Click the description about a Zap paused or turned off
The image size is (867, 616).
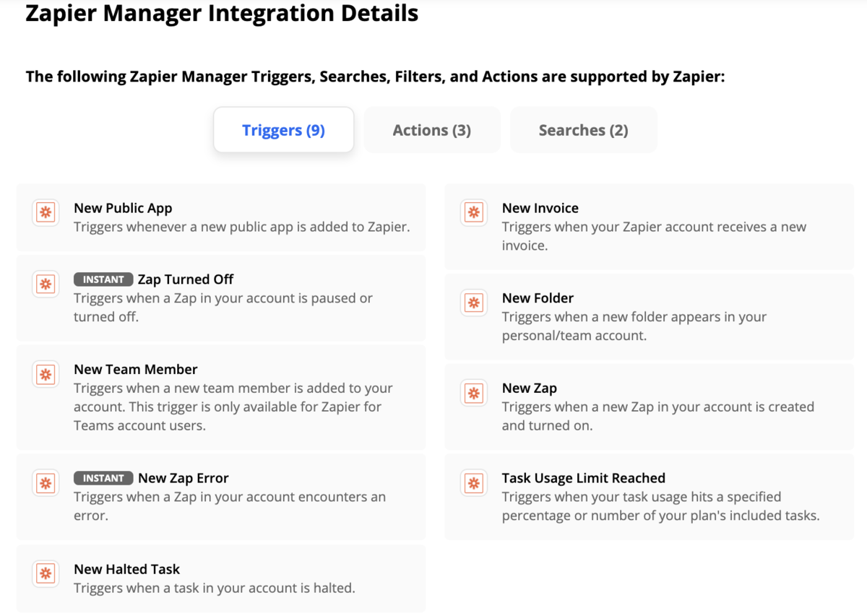[223, 308]
